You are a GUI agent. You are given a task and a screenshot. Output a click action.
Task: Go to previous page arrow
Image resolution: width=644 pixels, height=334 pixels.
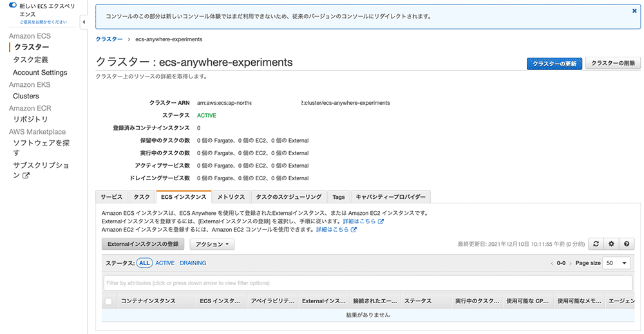552,263
